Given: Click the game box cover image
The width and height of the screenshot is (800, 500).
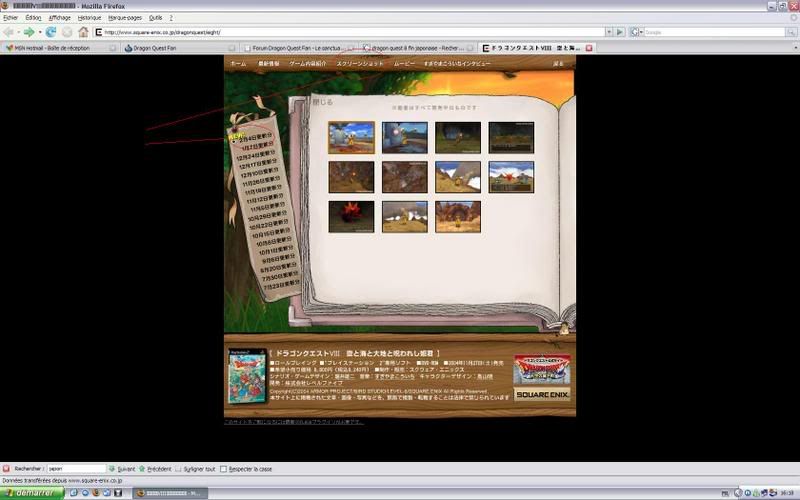Looking at the screenshot, I should point(247,376).
